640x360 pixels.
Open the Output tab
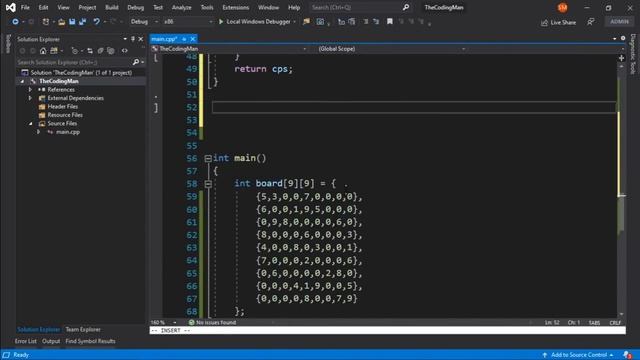point(51,341)
